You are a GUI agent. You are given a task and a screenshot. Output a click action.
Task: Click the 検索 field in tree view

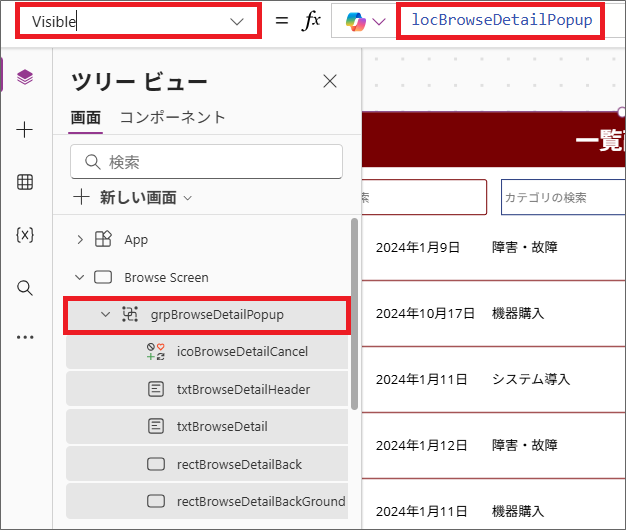tap(207, 161)
